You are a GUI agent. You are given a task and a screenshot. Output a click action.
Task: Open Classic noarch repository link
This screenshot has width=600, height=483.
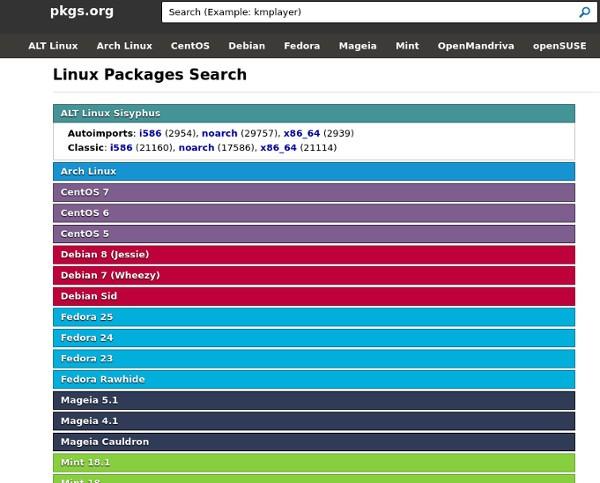[x=196, y=148]
